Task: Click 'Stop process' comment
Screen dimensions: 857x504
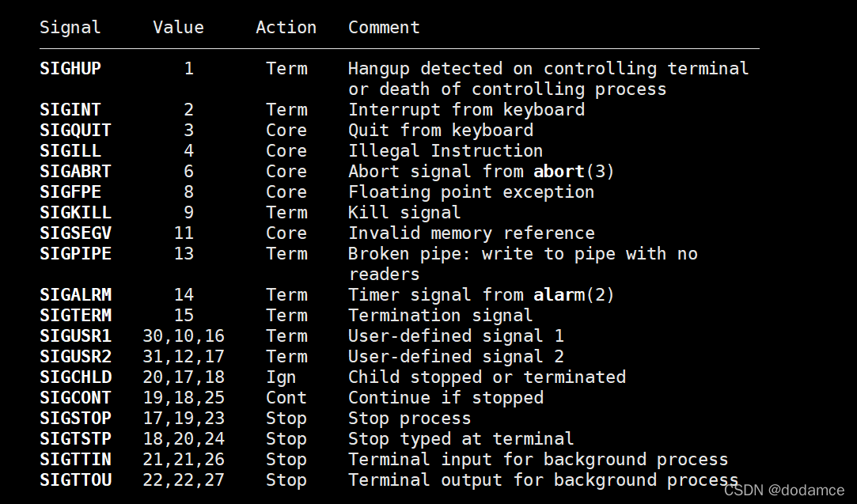Action: click(x=409, y=419)
